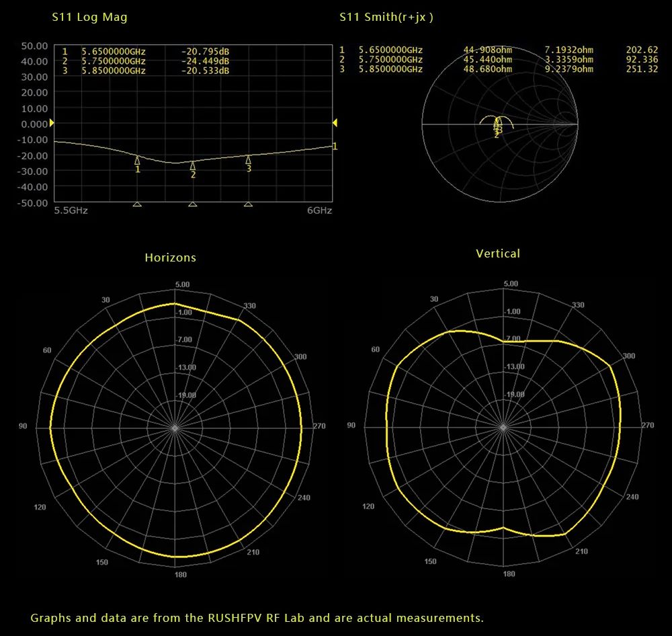Click the bottom-axis triangle beneath marker 2
Screen dimensions: 672x636
(x=193, y=204)
